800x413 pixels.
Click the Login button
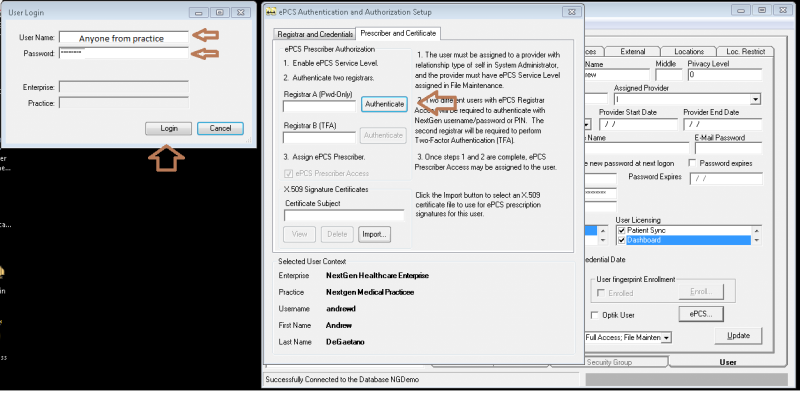click(x=168, y=128)
